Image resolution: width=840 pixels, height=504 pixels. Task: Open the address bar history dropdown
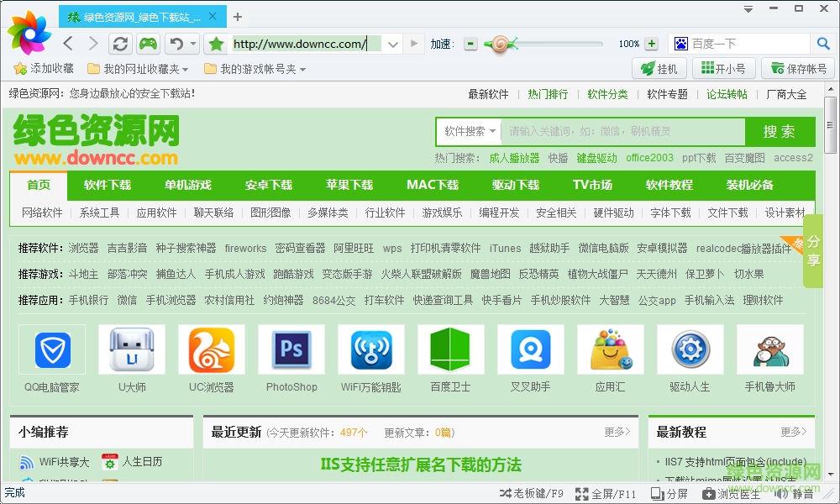392,44
